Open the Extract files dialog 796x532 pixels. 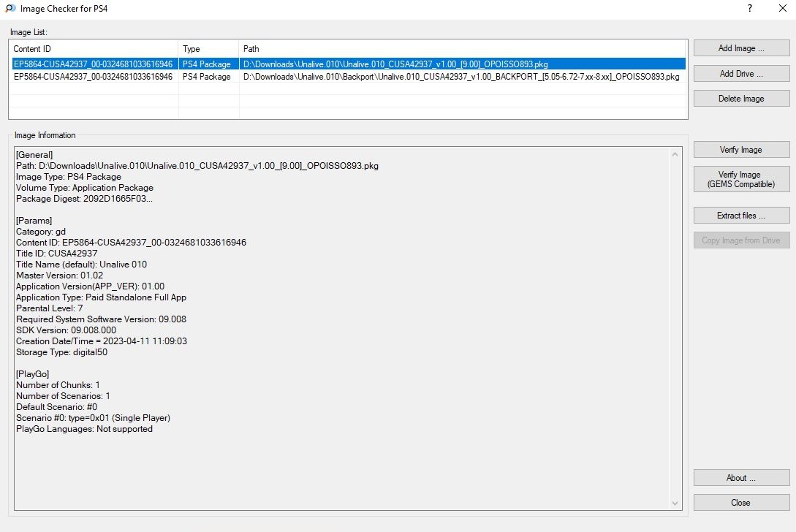(741, 216)
